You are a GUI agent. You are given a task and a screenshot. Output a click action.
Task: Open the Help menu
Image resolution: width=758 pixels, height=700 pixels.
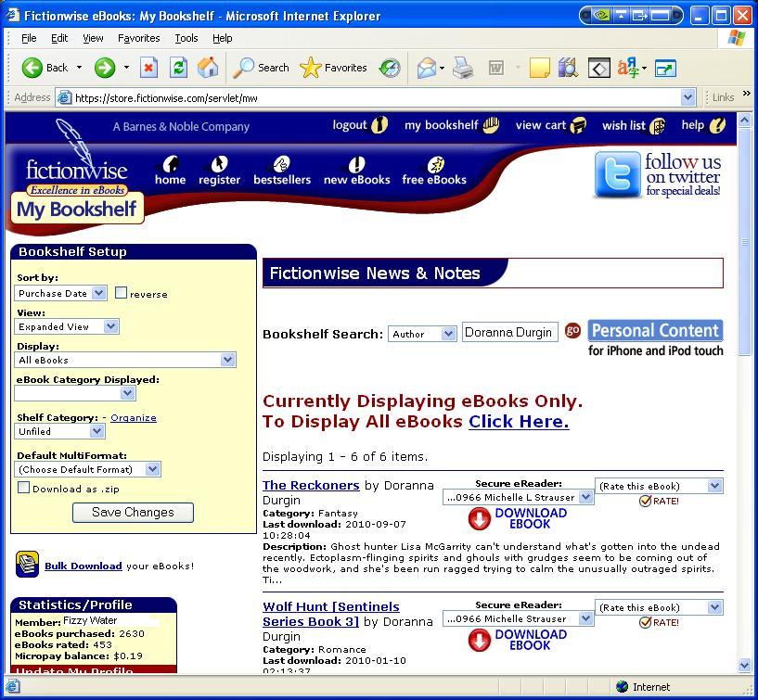223,38
